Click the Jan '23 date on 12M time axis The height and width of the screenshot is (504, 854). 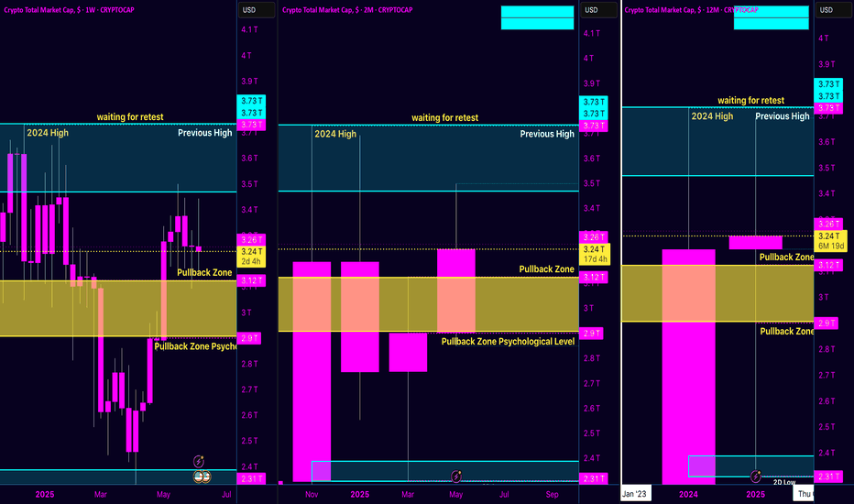(x=634, y=494)
